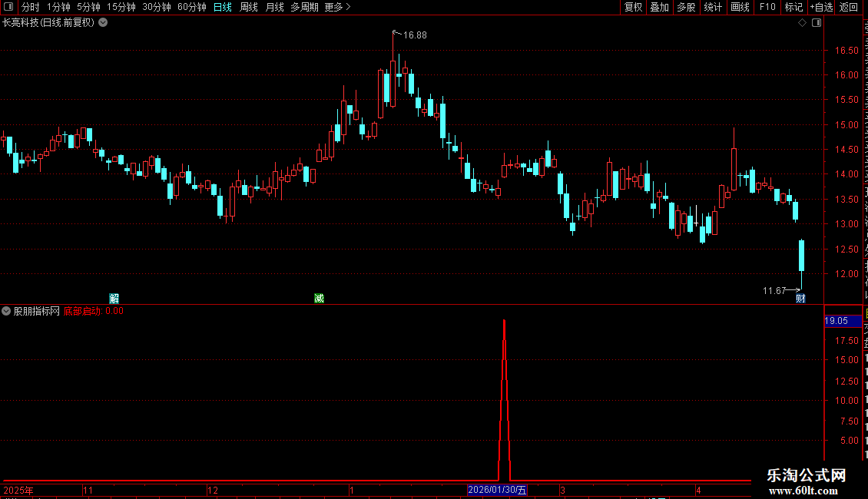868x499 pixels.
Task: Open F10 company info
Action: [x=767, y=7]
